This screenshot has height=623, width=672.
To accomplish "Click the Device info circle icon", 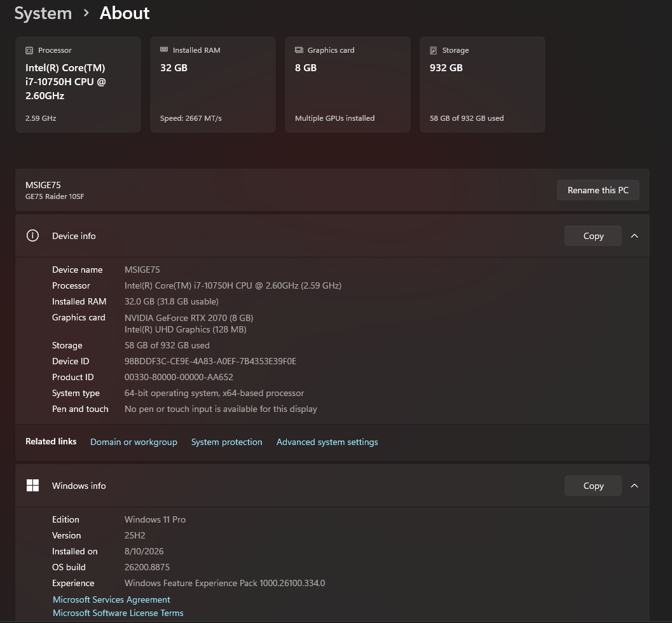I will click(32, 236).
